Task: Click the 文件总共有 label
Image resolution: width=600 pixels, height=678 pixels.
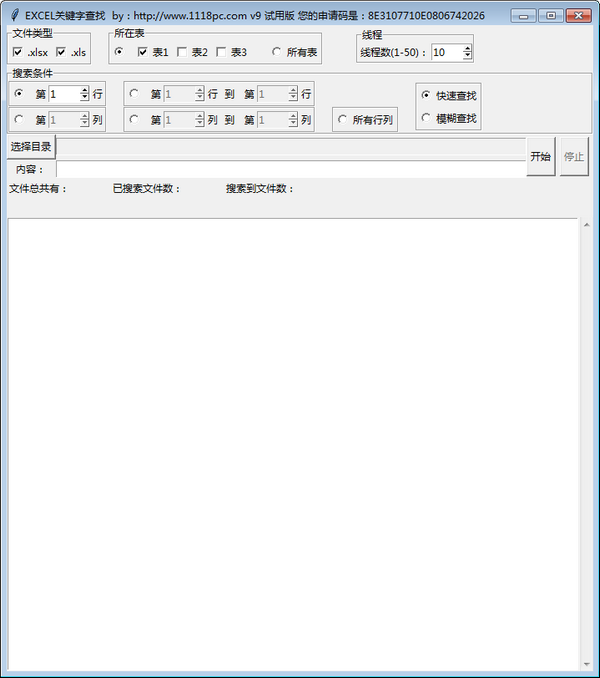Action: click(x=38, y=189)
